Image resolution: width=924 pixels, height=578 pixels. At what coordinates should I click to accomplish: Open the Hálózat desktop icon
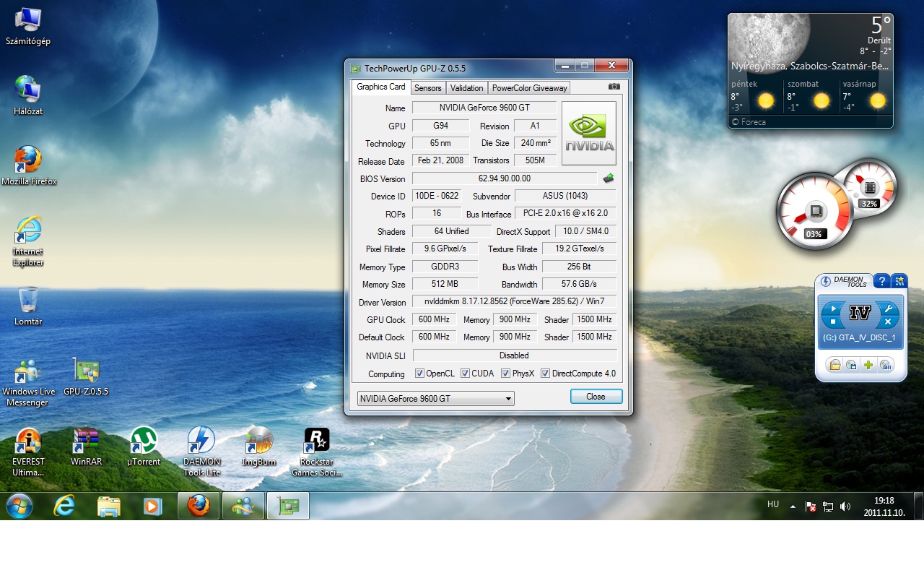27,96
